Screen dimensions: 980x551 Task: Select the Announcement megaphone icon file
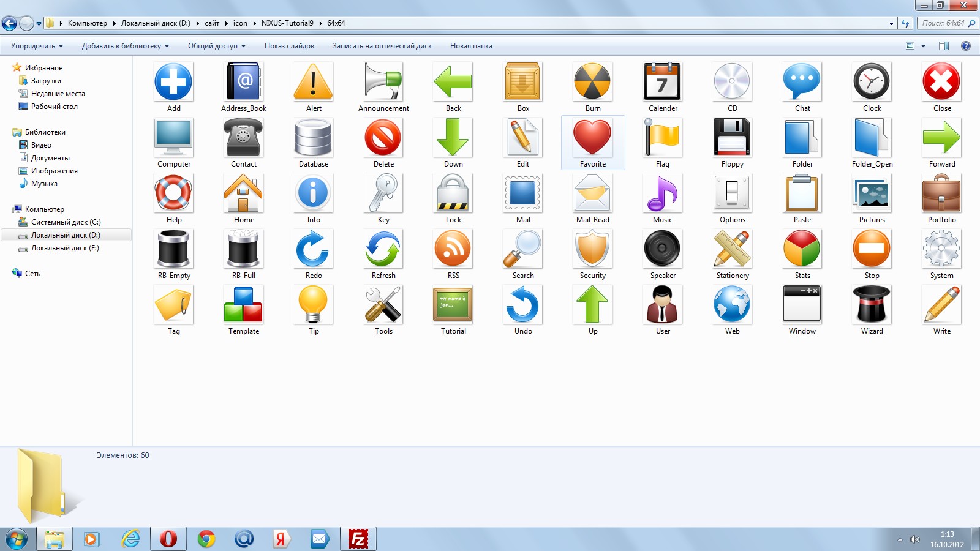point(383,88)
